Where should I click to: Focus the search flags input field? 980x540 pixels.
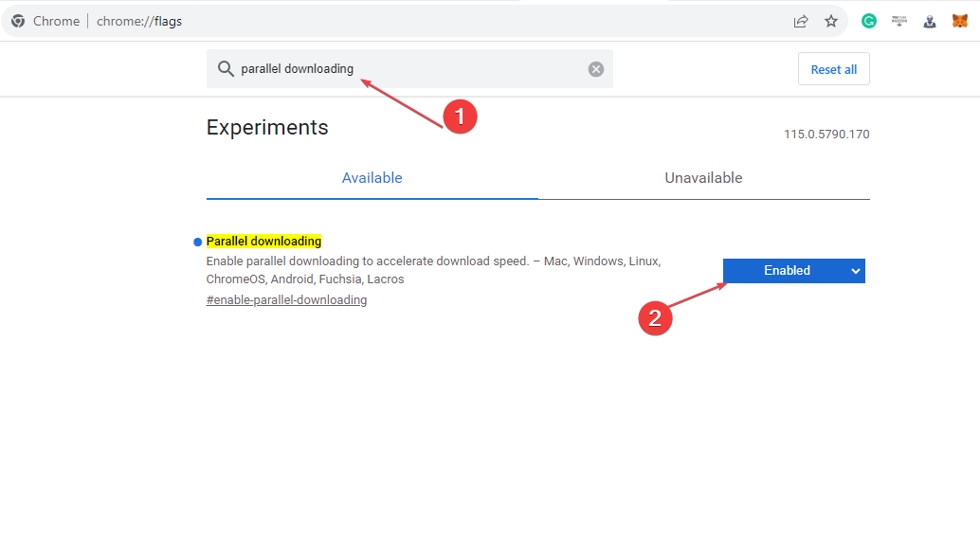pyautogui.click(x=409, y=69)
